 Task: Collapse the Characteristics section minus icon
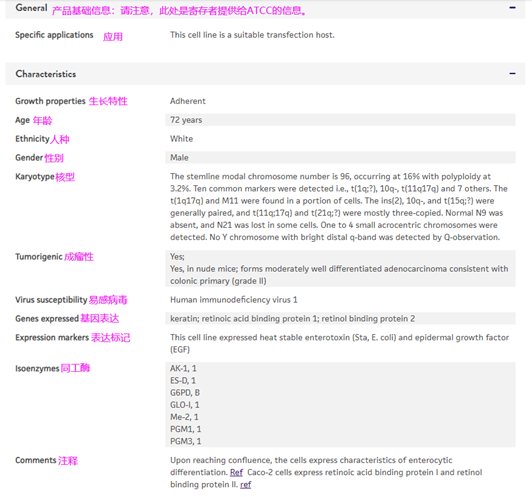512,73
